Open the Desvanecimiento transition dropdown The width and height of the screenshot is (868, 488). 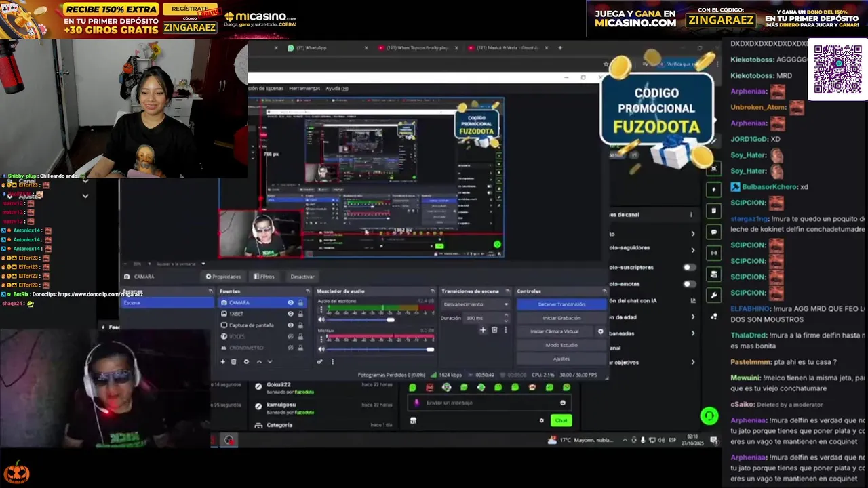coord(475,304)
